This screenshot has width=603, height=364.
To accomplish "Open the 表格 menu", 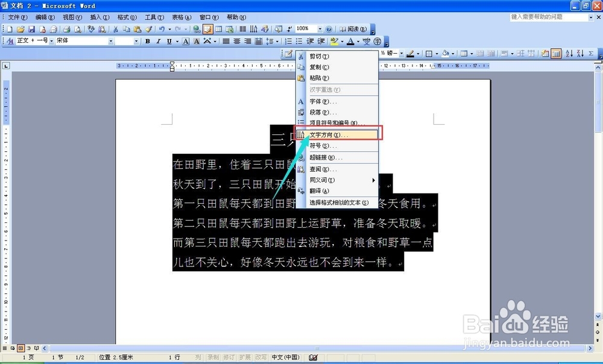I will click(181, 17).
